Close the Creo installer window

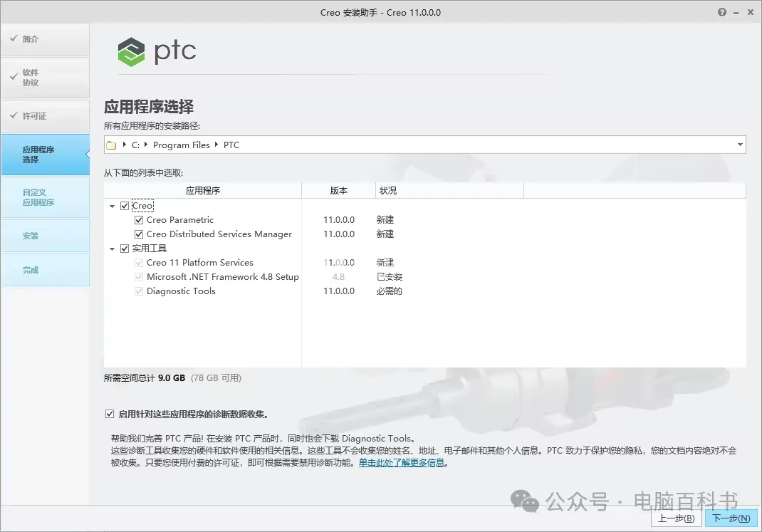pyautogui.click(x=751, y=12)
